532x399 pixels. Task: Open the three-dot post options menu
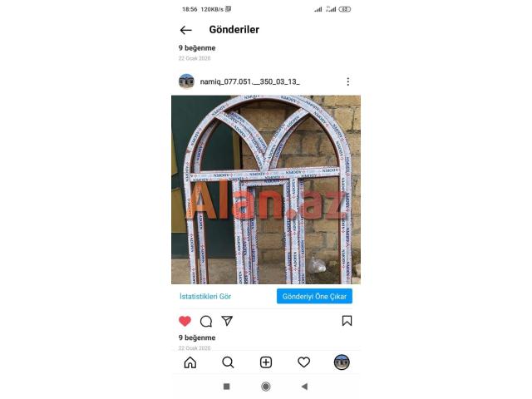point(347,81)
